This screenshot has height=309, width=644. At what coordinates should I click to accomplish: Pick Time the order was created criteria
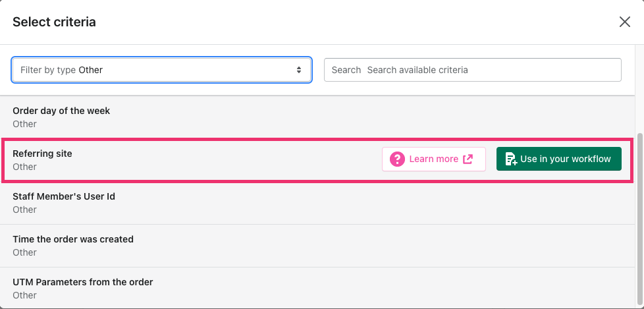pos(317,246)
